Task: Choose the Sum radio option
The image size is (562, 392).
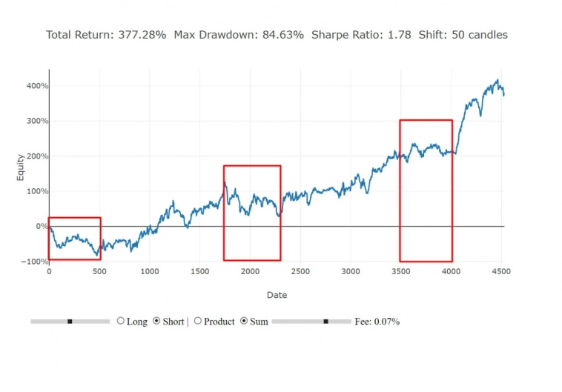Action: [x=245, y=322]
